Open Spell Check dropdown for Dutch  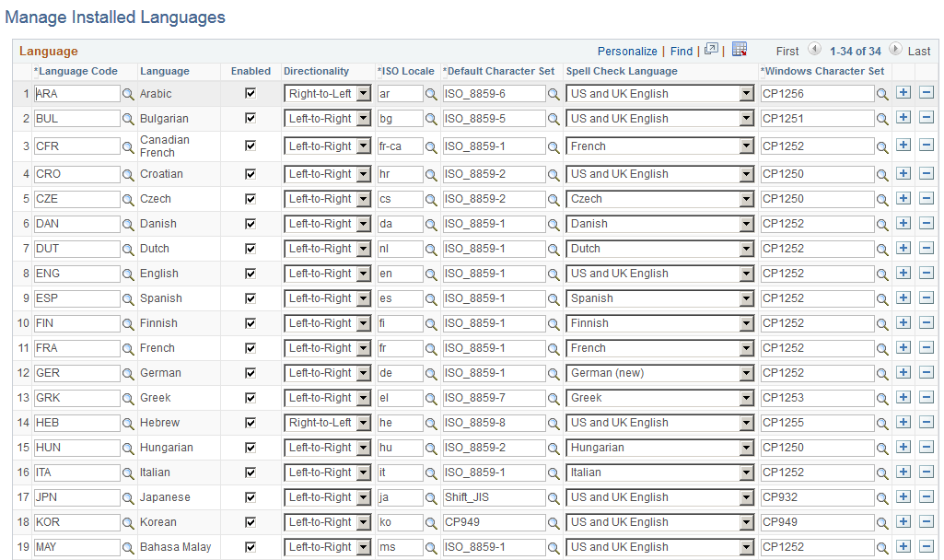pyautogui.click(x=659, y=249)
